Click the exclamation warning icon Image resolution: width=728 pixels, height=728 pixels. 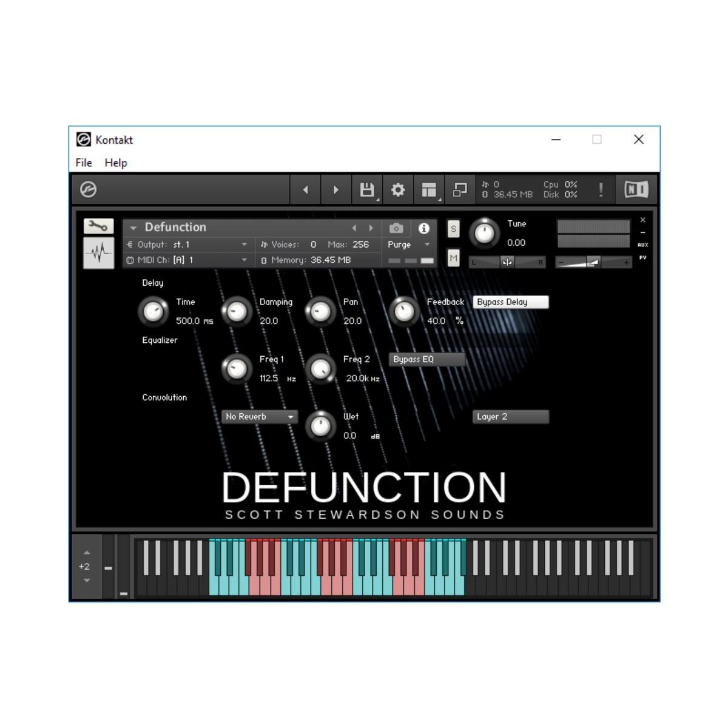pos(601,190)
